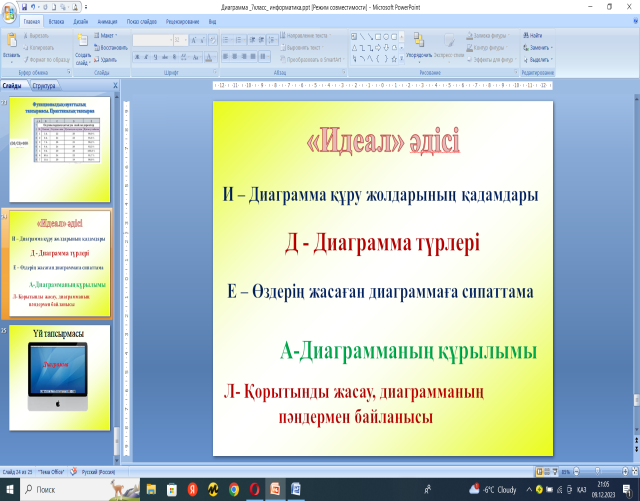Switch to Slide Sorter view icon

click(547, 472)
